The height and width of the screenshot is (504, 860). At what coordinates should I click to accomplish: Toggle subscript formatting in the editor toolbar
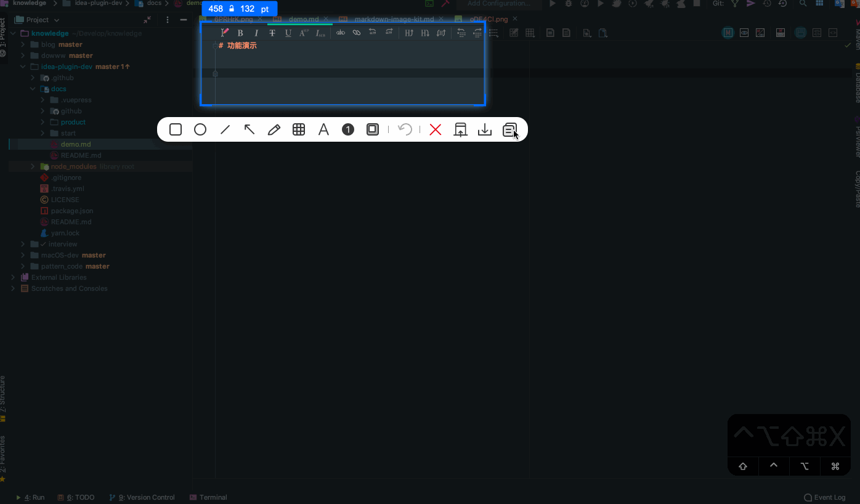[320, 33]
